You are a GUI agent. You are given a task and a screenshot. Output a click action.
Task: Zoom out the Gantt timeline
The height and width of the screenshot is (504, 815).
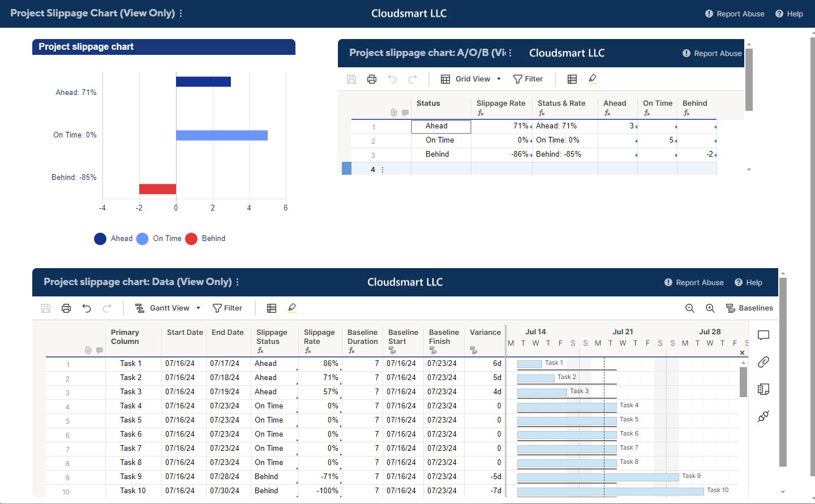[x=690, y=308]
